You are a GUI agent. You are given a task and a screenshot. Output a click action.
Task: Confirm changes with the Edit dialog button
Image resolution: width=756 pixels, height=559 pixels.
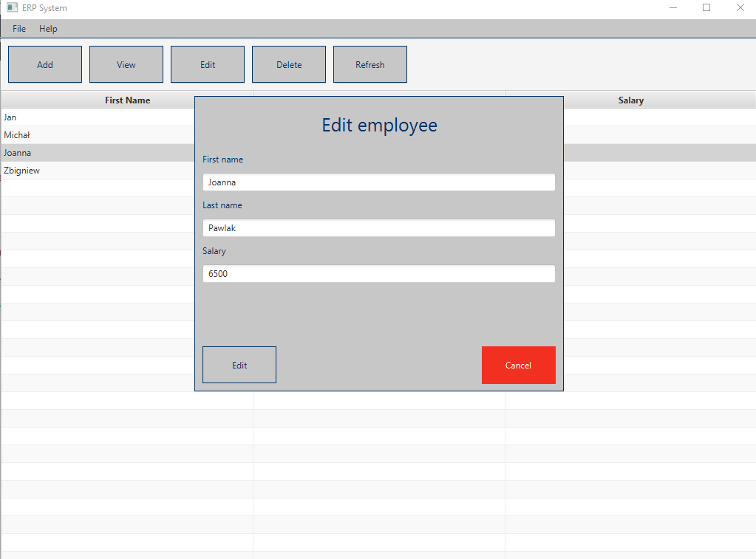239,364
